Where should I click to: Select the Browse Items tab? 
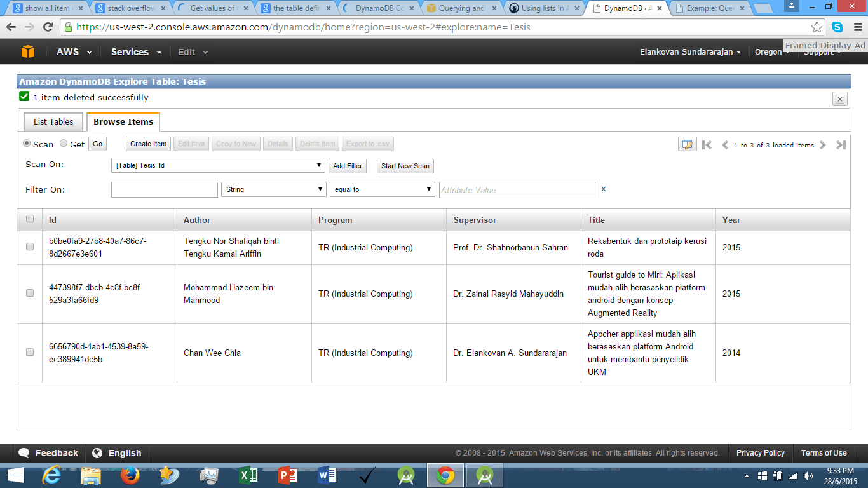(123, 122)
